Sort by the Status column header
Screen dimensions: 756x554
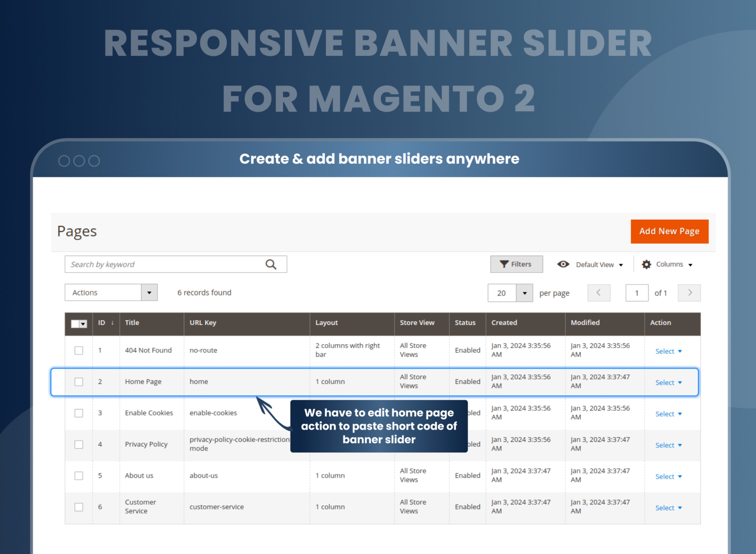467,324
